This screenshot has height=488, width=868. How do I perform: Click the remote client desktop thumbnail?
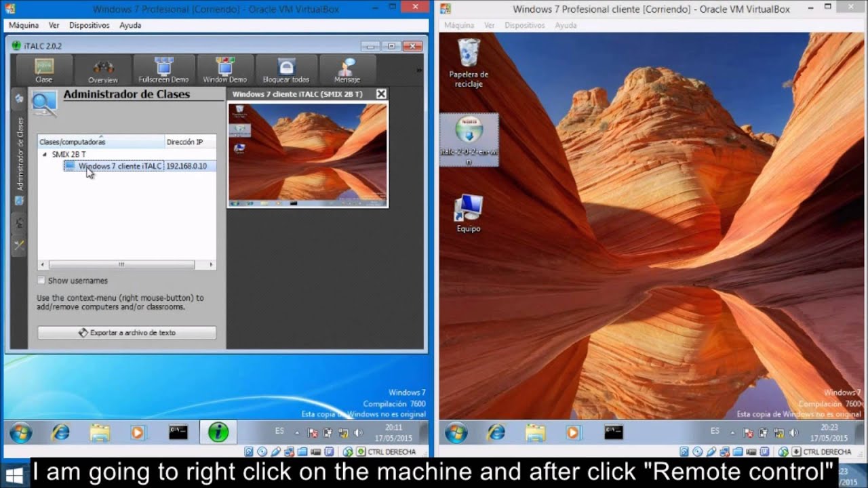tap(308, 155)
